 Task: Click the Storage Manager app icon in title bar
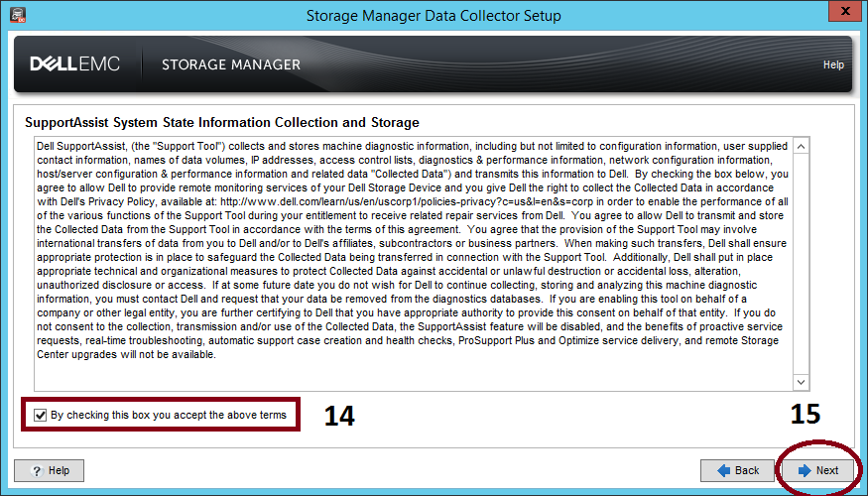coord(14,15)
